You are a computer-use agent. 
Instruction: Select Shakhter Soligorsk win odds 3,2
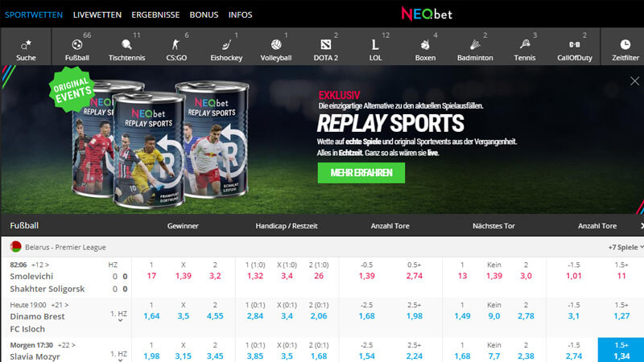(x=215, y=276)
